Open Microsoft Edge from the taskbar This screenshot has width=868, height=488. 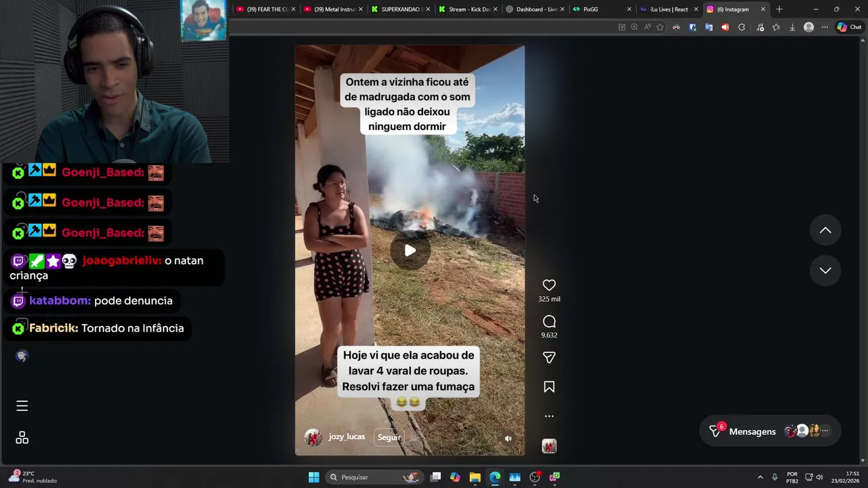point(494,477)
